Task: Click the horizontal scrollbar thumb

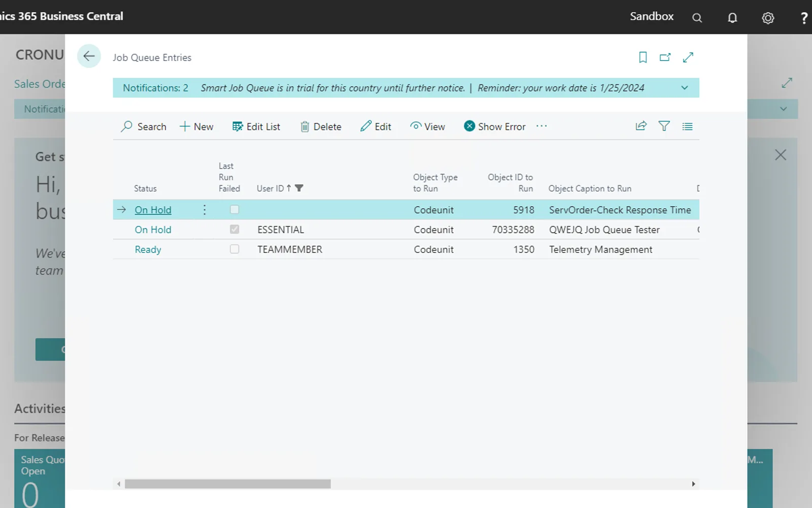Action: pos(228,484)
